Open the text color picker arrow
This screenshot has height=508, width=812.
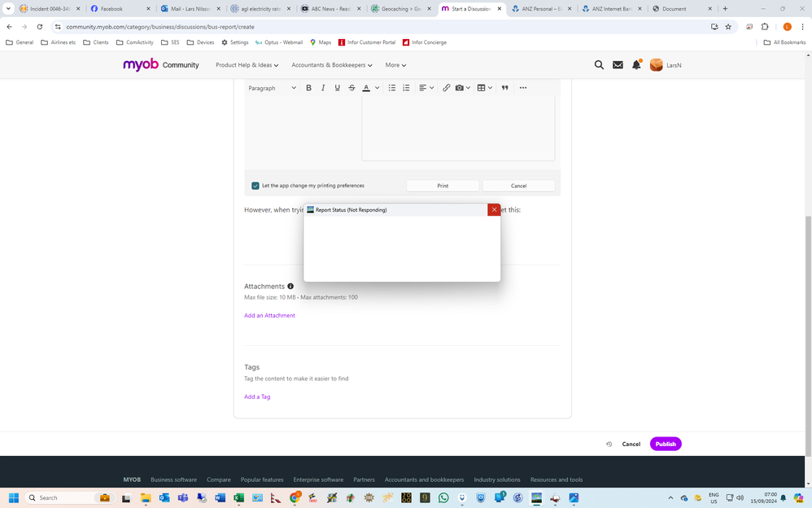pos(377,88)
